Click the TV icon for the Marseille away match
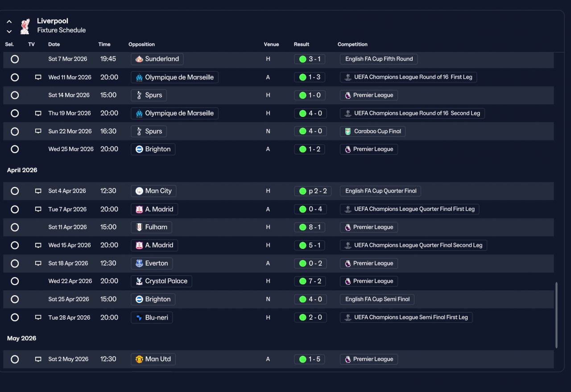Image resolution: width=571 pixels, height=392 pixels. tap(38, 77)
